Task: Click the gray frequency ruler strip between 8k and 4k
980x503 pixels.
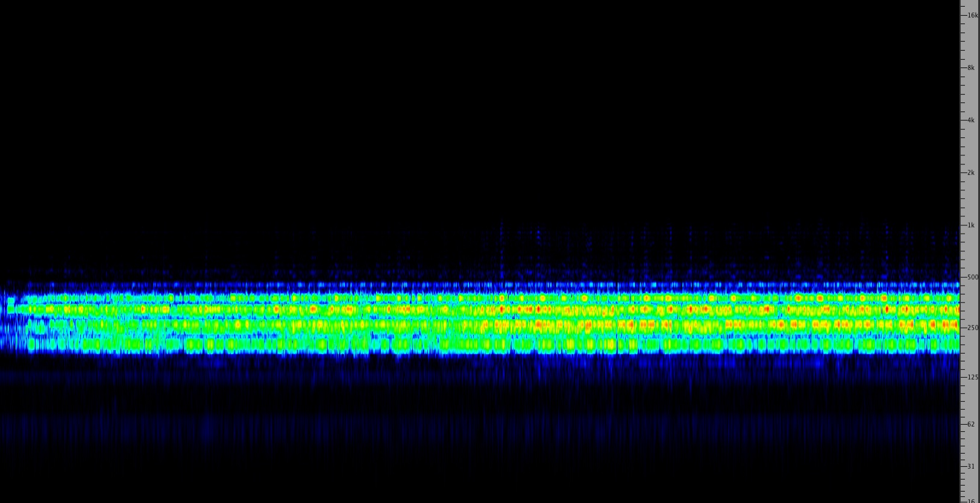Action: (x=969, y=94)
